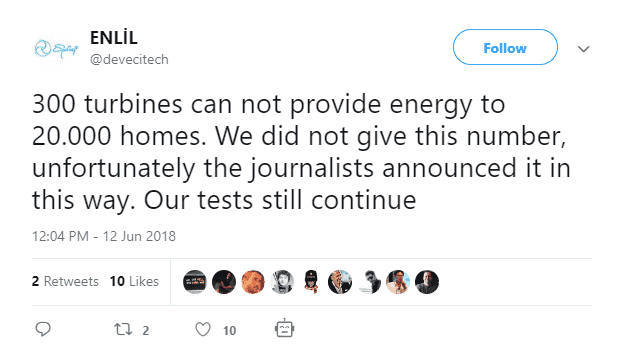627x360 pixels.
Task: Click the robot face icon
Action: click(284, 329)
